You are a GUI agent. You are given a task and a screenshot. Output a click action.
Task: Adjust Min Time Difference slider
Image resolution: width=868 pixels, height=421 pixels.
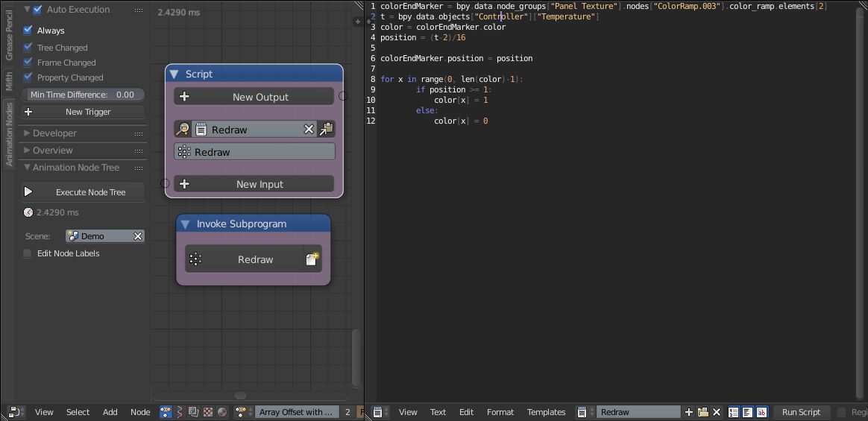83,95
